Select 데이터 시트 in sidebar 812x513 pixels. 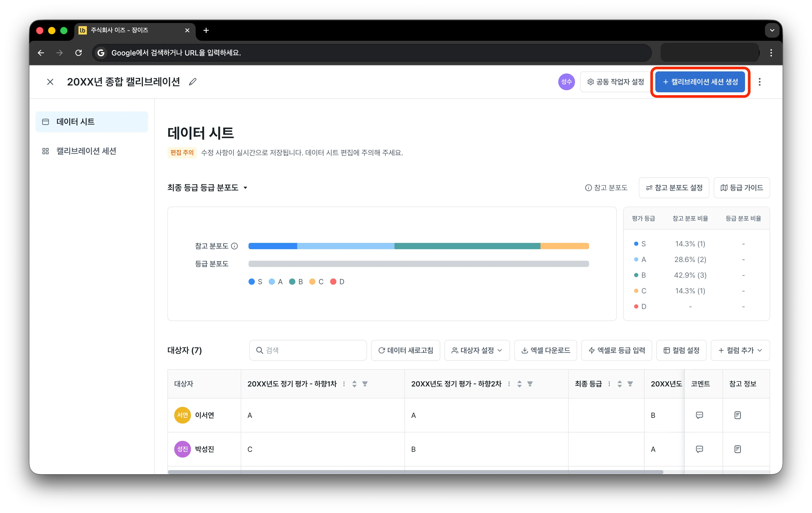pyautogui.click(x=92, y=122)
